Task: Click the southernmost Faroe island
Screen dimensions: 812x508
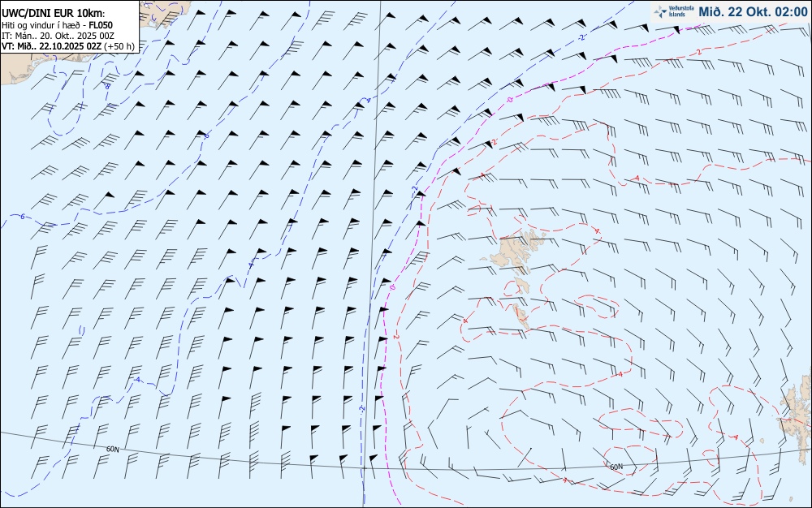Action: (521, 316)
